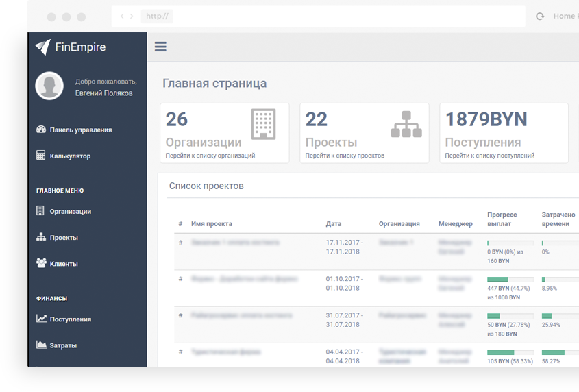Screen dimensions: 579x392
Task: Click the Проекты sitemap icon in sidebar
Action: click(x=41, y=237)
